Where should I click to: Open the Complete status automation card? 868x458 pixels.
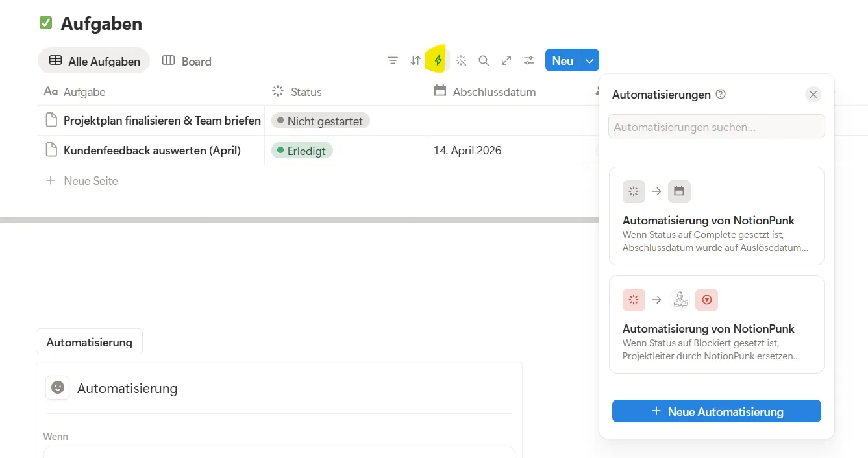[717, 216]
